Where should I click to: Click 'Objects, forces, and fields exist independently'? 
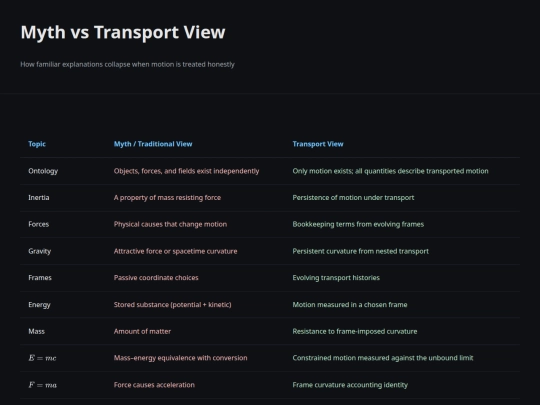point(186,171)
